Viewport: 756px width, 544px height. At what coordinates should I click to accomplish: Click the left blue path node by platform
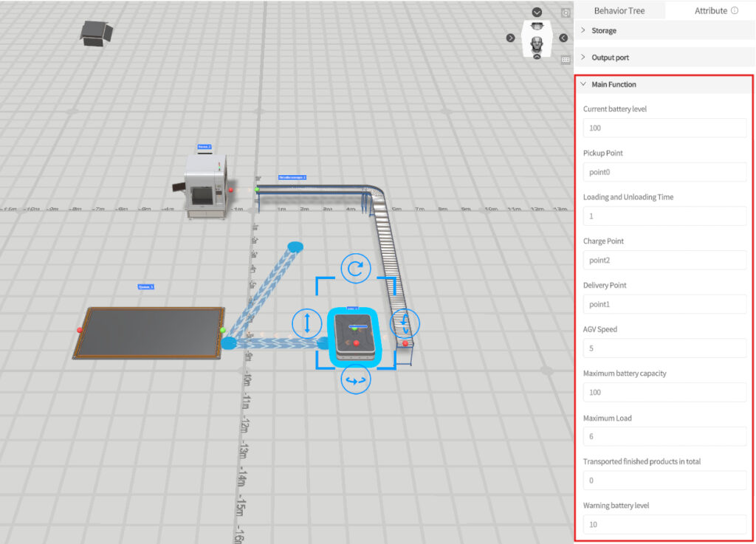click(229, 343)
